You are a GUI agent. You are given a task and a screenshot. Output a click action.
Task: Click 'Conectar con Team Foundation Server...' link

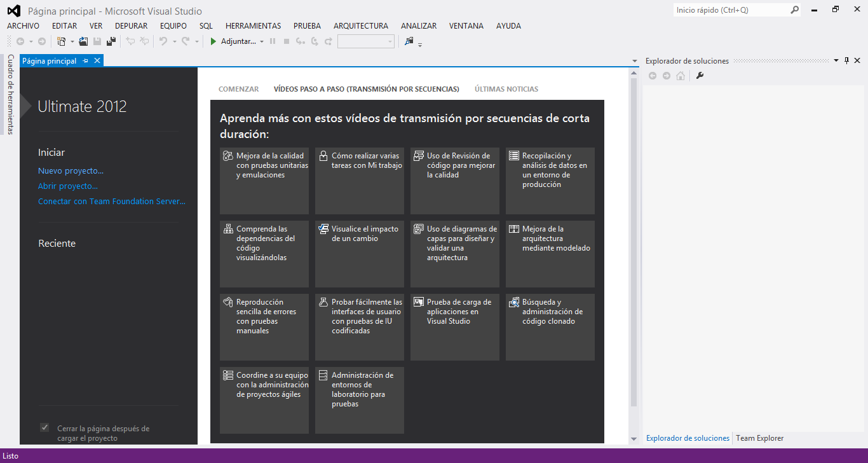tap(112, 202)
